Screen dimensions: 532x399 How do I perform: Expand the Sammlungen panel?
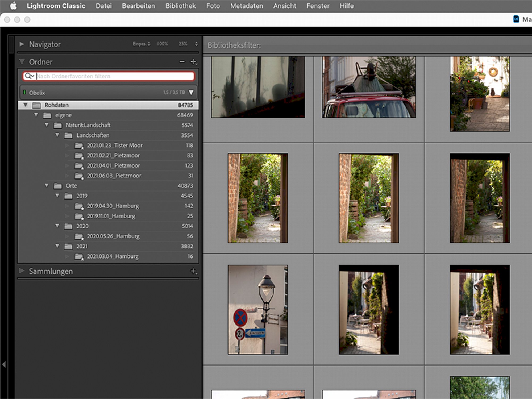tap(22, 271)
